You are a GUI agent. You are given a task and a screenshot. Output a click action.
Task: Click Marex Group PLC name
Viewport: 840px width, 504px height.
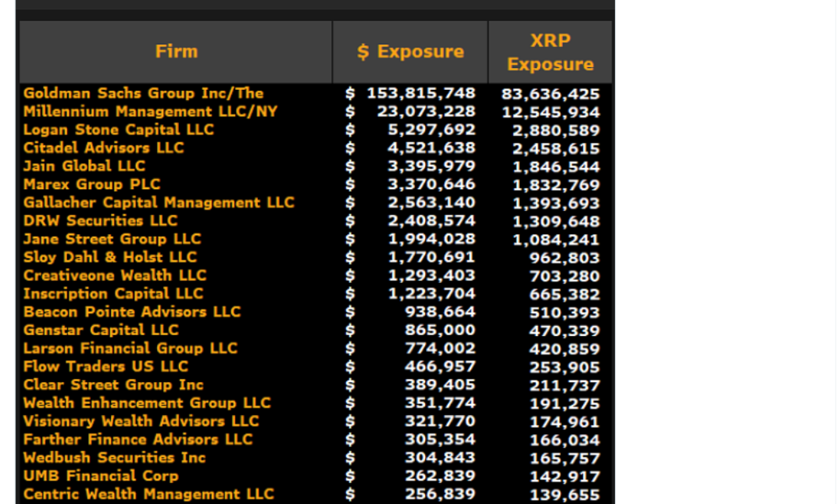coord(92,185)
